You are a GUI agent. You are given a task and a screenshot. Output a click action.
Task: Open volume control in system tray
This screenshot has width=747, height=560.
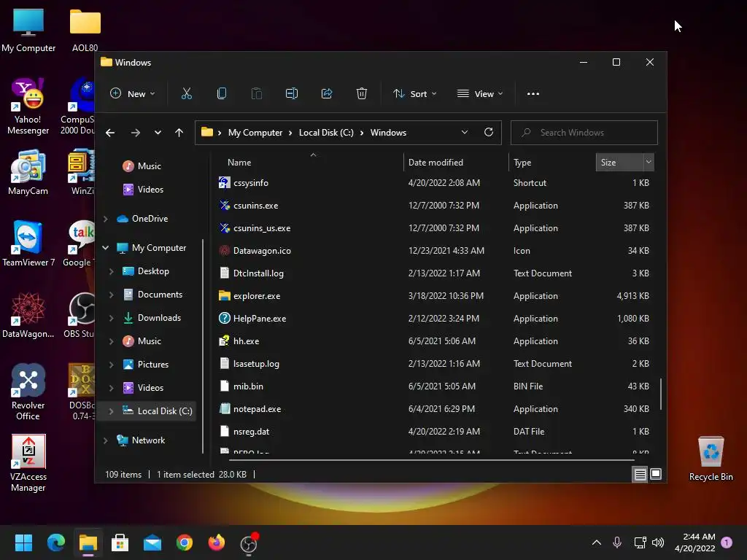658,542
